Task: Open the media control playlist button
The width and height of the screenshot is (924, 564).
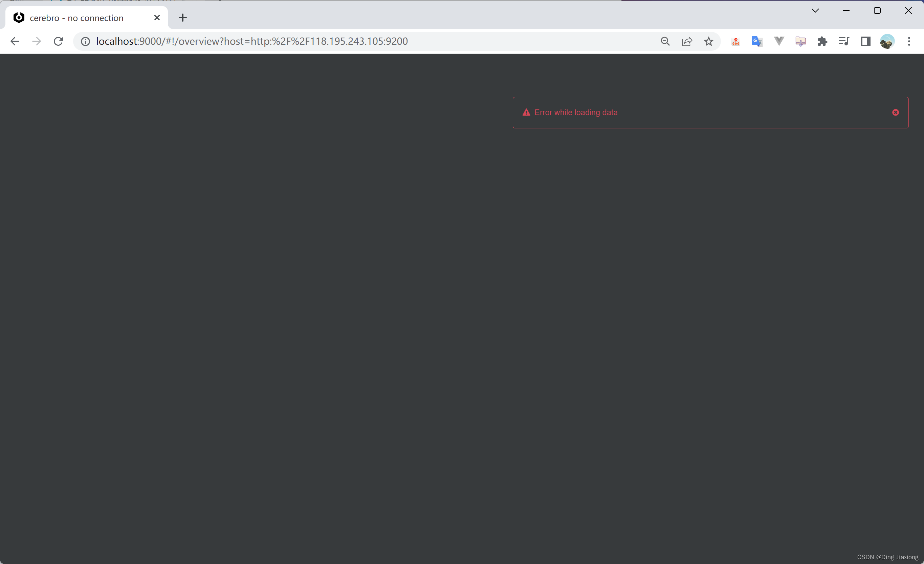Action: coord(844,41)
